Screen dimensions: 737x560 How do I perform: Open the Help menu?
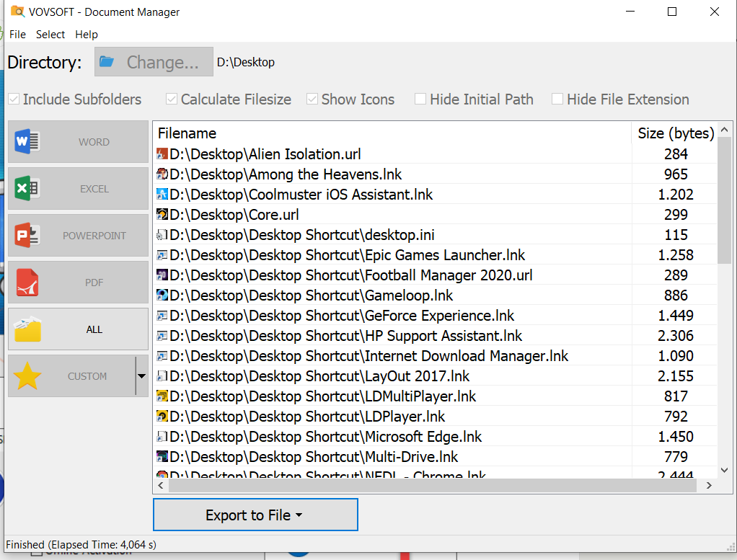point(87,35)
